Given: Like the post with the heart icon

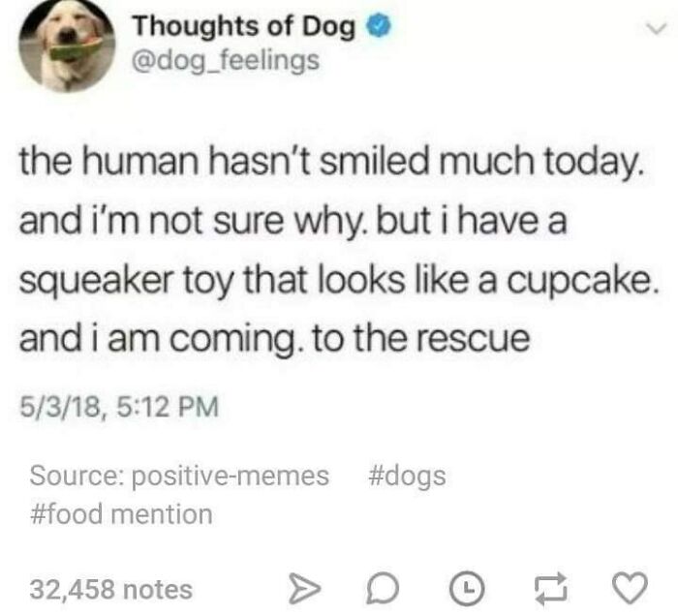Looking at the screenshot, I should coord(631,588).
